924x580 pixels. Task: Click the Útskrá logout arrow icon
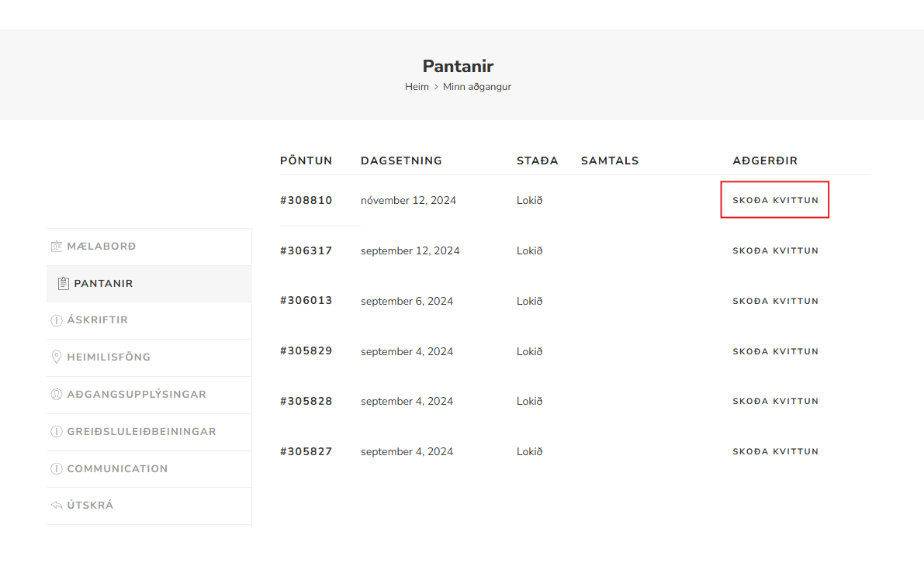(x=56, y=506)
